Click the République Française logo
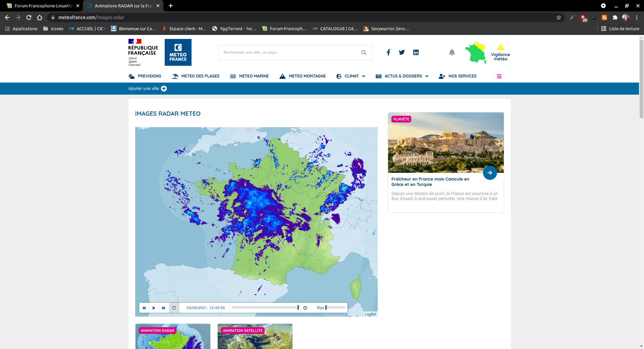The width and height of the screenshot is (644, 349). pos(143,52)
